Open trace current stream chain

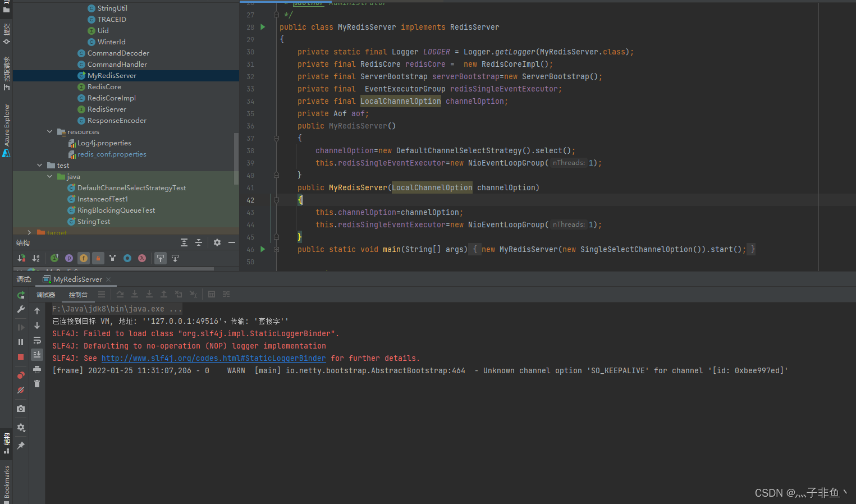[226, 294]
